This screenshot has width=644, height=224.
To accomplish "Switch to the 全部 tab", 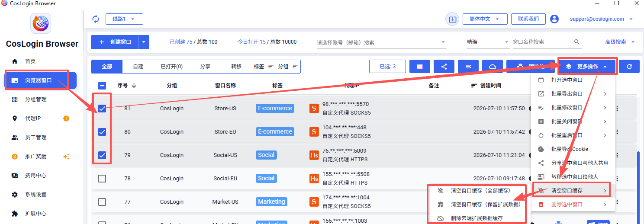I will tap(107, 67).
